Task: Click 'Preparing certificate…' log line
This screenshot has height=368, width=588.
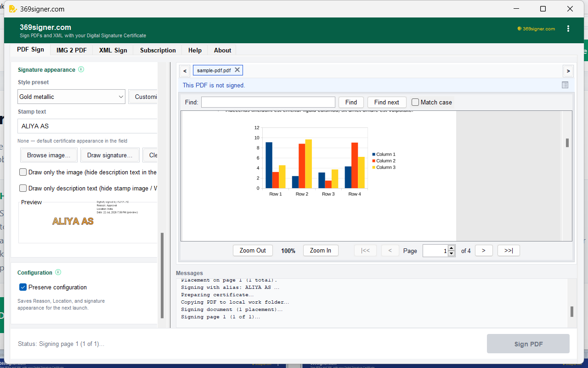Action: click(217, 295)
